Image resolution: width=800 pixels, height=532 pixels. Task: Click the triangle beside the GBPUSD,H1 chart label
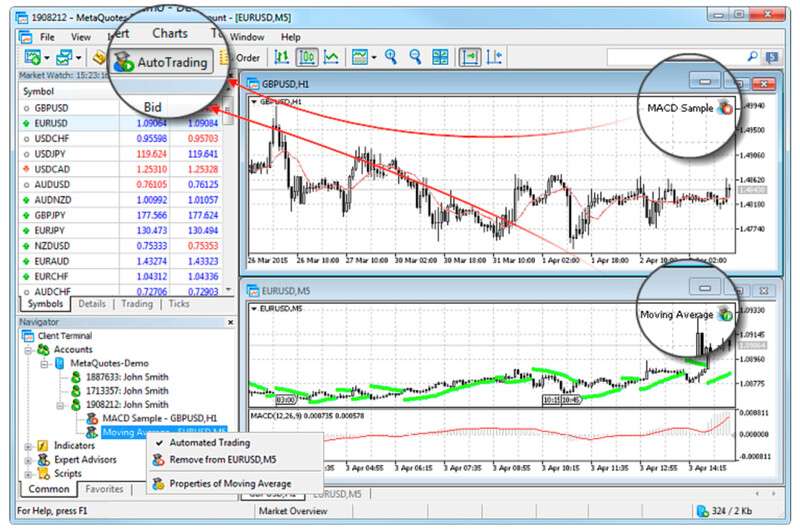pyautogui.click(x=254, y=102)
